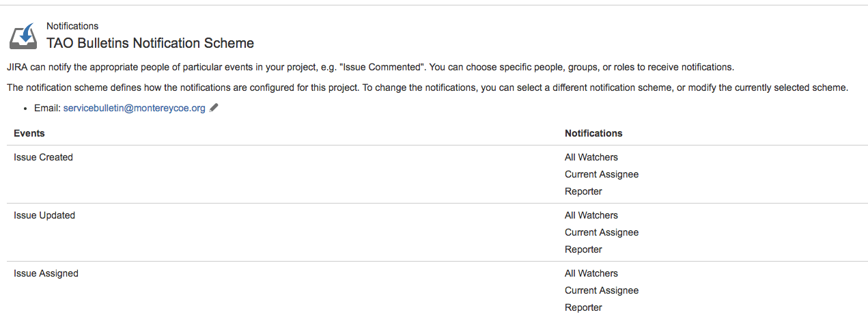Image resolution: width=868 pixels, height=319 pixels.
Task: Click Current Assignee for Issue Created
Action: tap(602, 174)
